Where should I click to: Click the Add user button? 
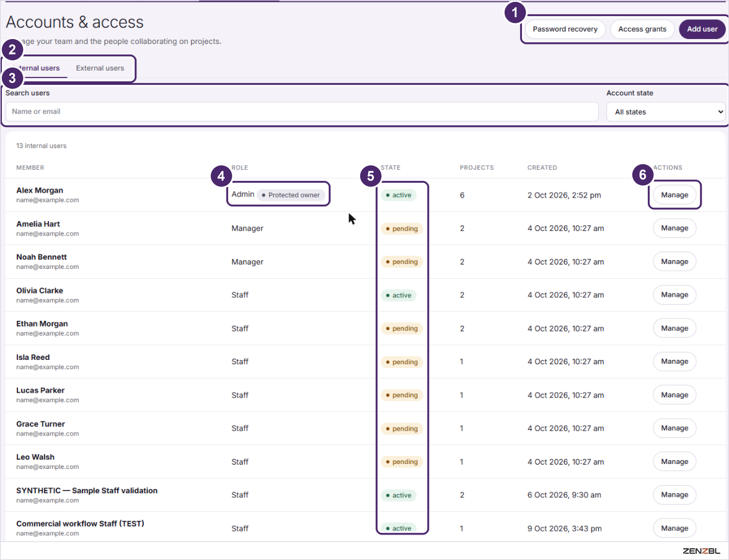pyautogui.click(x=702, y=29)
